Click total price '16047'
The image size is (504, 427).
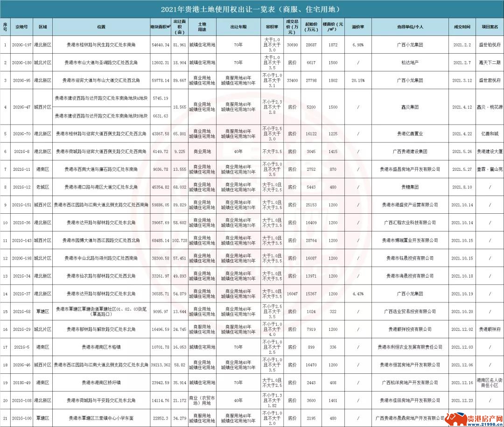pyautogui.click(x=292, y=294)
